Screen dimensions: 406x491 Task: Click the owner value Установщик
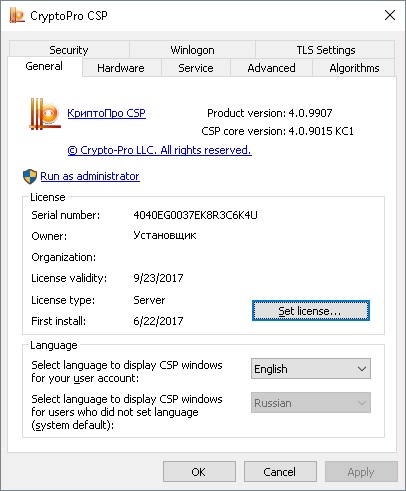point(165,235)
